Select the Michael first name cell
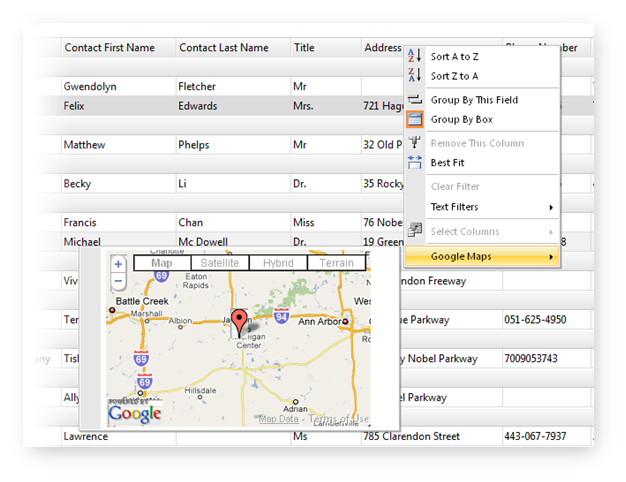Image resolution: width=626 pixels, height=482 pixels. click(x=119, y=240)
